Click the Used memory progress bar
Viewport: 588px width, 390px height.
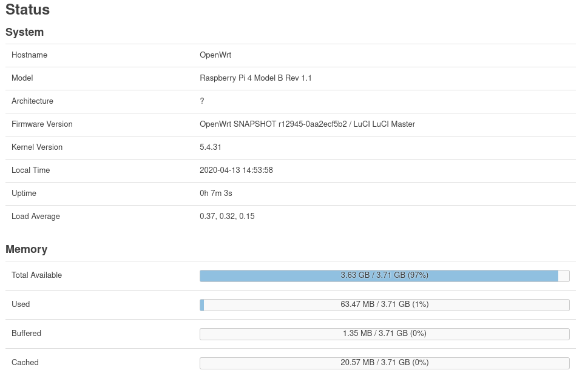click(x=384, y=304)
